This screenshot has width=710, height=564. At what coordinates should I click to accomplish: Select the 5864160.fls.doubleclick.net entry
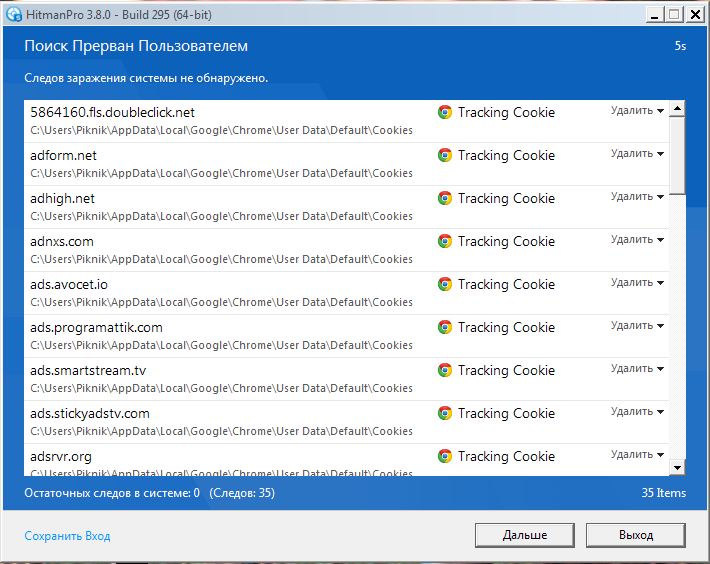coord(346,121)
